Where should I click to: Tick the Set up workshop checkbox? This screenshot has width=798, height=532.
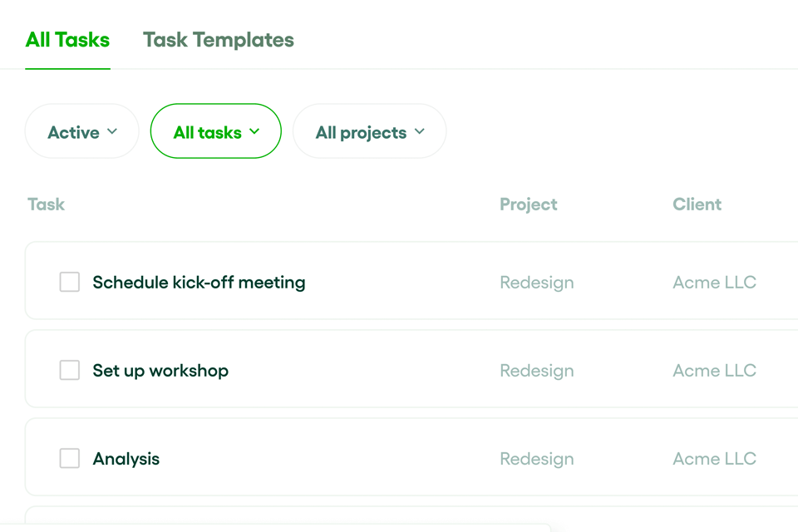tap(70, 371)
